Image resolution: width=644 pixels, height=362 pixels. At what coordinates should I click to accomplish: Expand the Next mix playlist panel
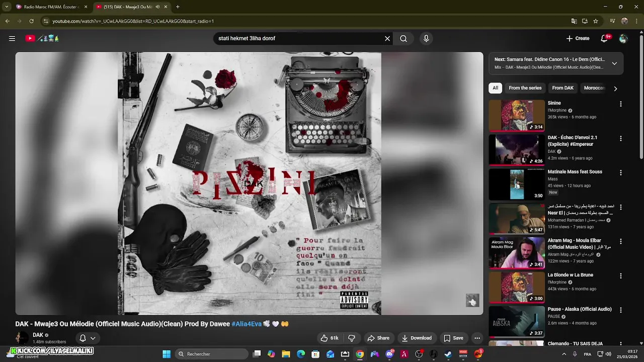(614, 63)
